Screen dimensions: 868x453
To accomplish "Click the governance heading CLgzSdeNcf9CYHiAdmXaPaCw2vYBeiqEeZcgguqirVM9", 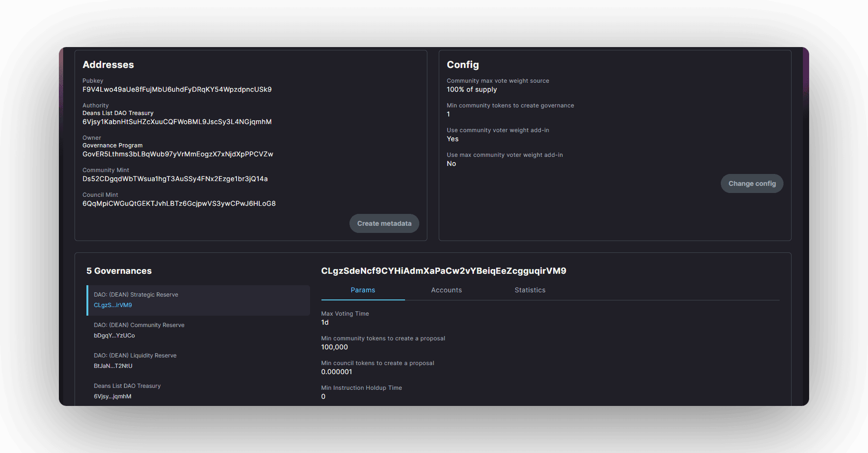I will 444,270.
